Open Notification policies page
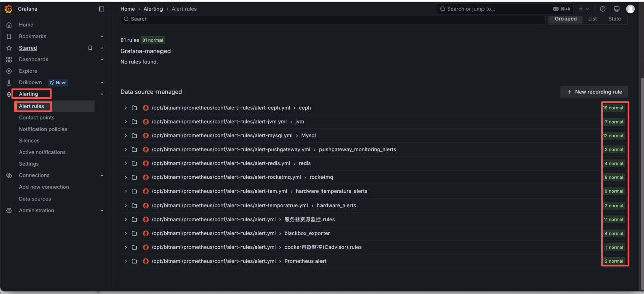Image resolution: width=644 pixels, height=294 pixels. pyautogui.click(x=43, y=129)
